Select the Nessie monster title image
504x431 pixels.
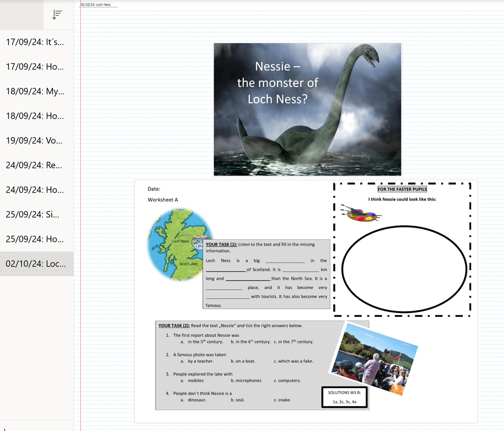pos(307,109)
